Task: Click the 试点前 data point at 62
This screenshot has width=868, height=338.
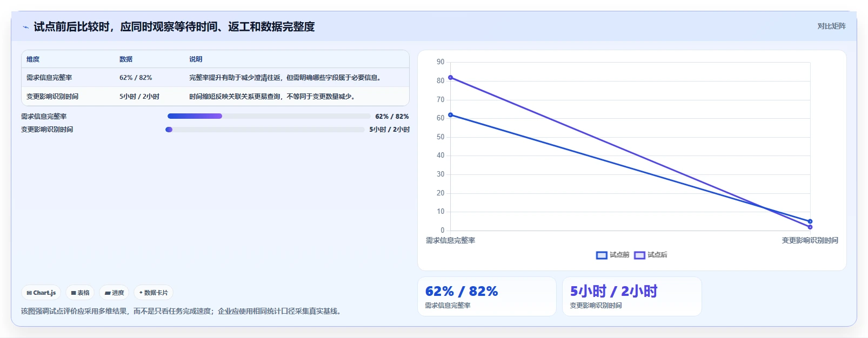Action: click(451, 115)
